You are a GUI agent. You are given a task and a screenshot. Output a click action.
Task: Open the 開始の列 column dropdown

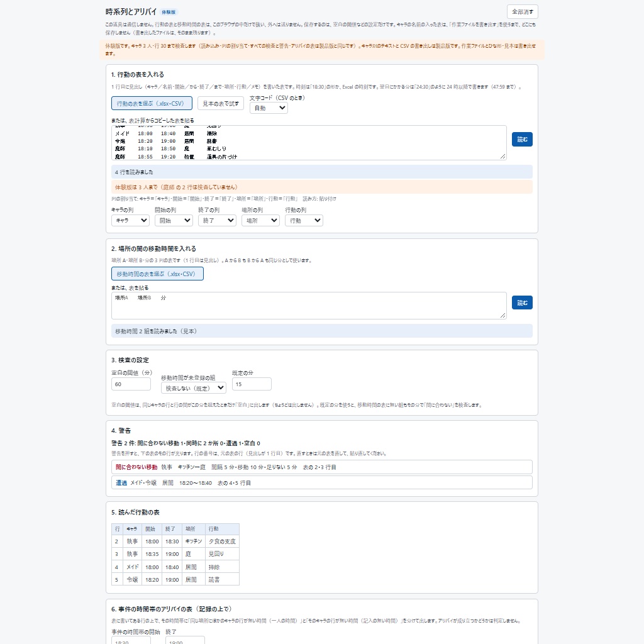(174, 221)
